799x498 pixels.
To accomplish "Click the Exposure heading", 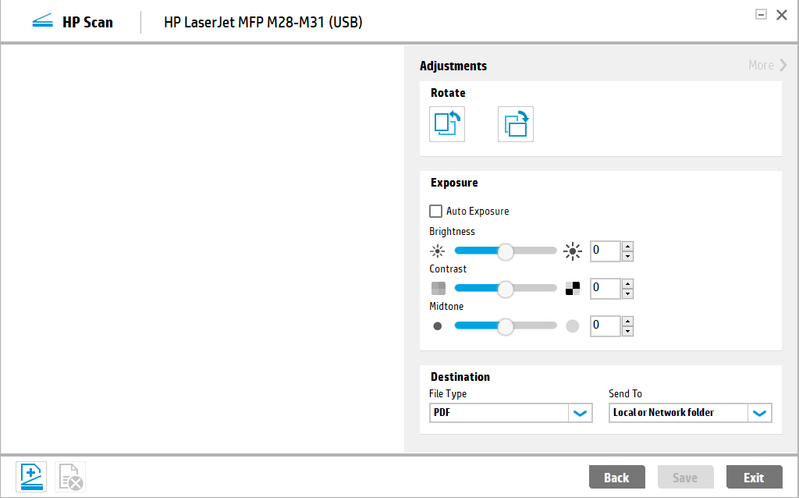I will 454,182.
